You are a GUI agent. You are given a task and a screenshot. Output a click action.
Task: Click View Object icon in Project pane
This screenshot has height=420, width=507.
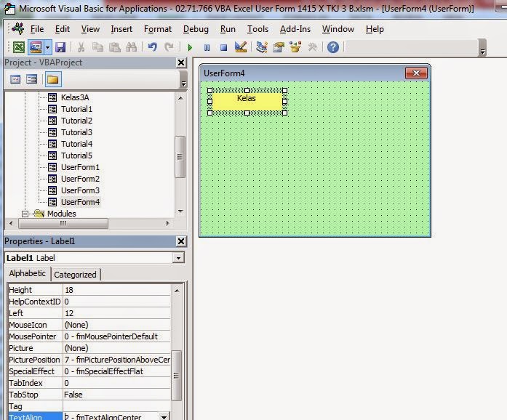point(32,79)
